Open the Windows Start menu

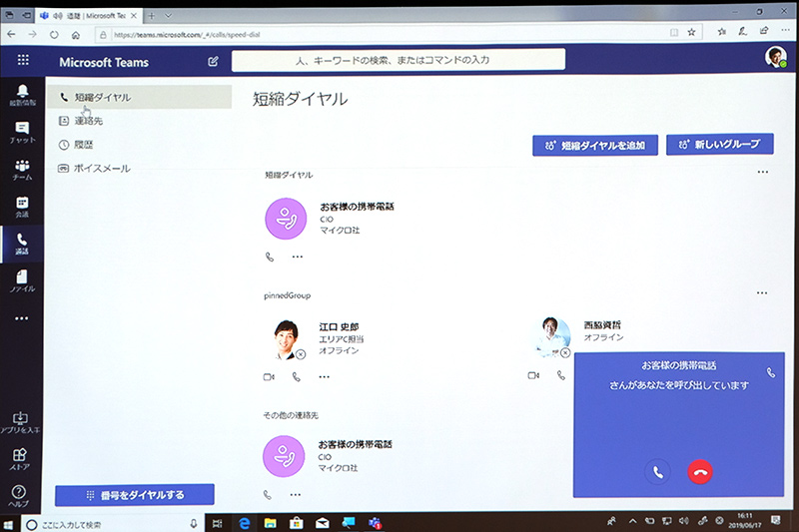point(8,525)
